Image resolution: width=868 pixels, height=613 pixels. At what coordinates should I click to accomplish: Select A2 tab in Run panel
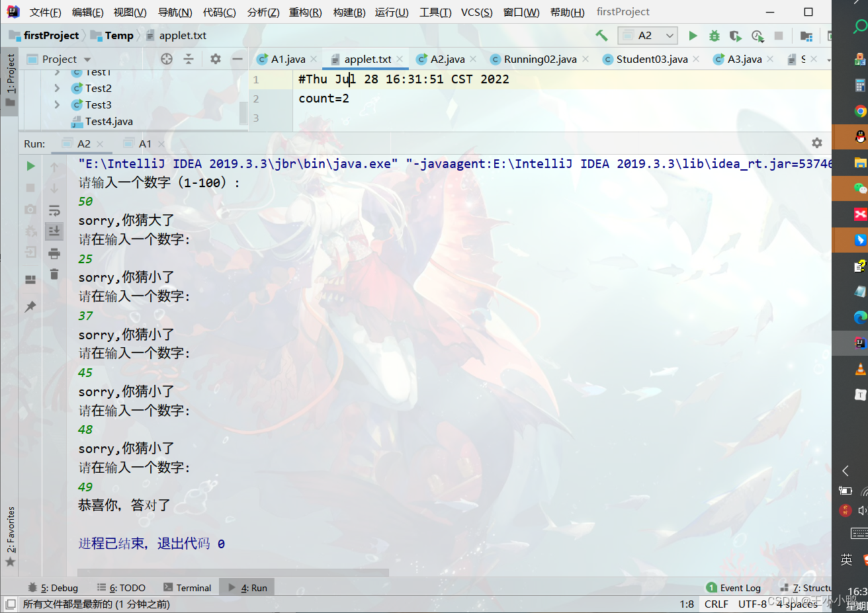[83, 143]
